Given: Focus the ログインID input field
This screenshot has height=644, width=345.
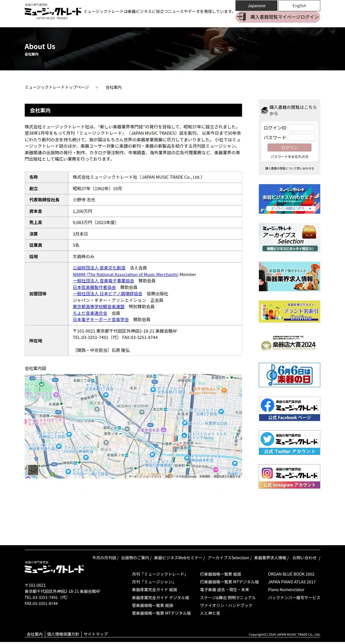Looking at the screenshot, I should (302, 128).
